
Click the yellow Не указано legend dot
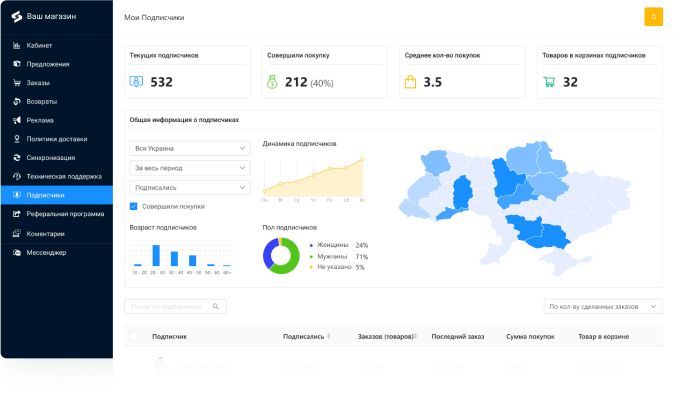click(311, 267)
